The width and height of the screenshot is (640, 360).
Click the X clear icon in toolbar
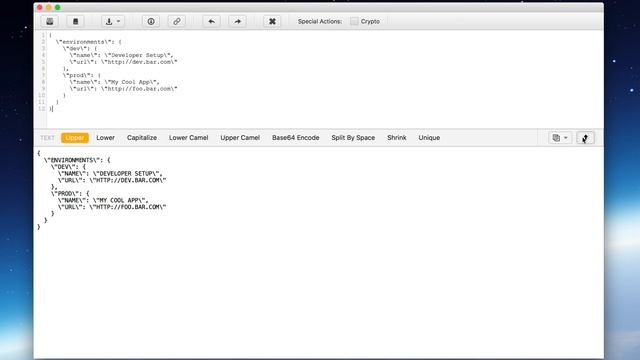[272, 21]
